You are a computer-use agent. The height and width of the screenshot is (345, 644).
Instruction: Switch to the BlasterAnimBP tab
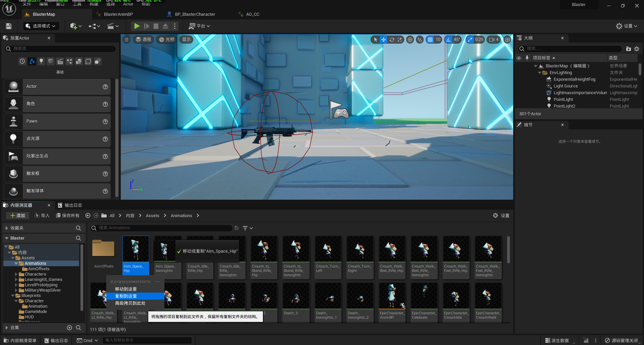[x=118, y=14]
